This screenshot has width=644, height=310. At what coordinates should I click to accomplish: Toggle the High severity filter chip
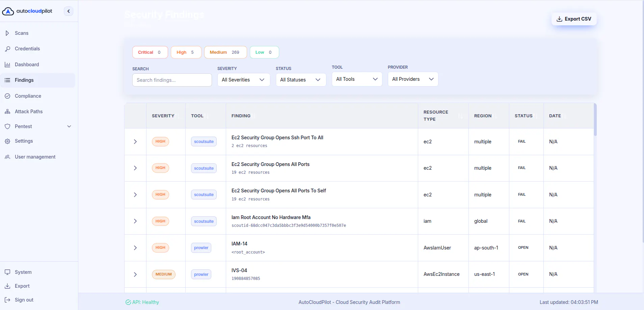pyautogui.click(x=186, y=52)
